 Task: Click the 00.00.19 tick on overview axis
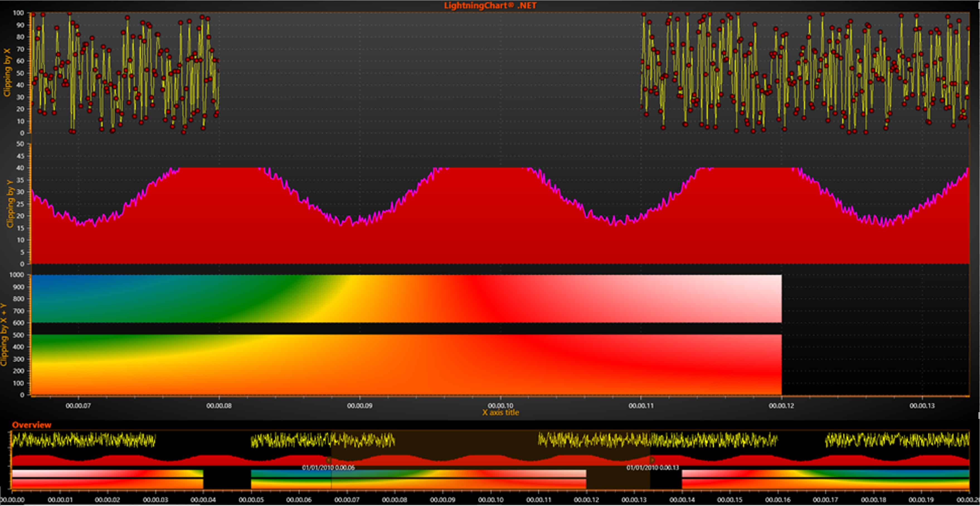pos(921,500)
